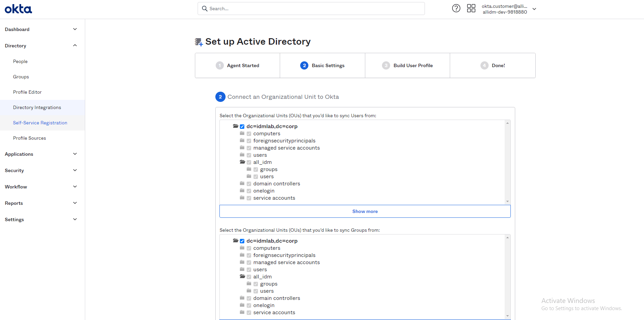Viewport: 644px width, 320px height.
Task: Click foreignsecurityprincipals folder icon in Groups sync tree
Action: pos(242,255)
